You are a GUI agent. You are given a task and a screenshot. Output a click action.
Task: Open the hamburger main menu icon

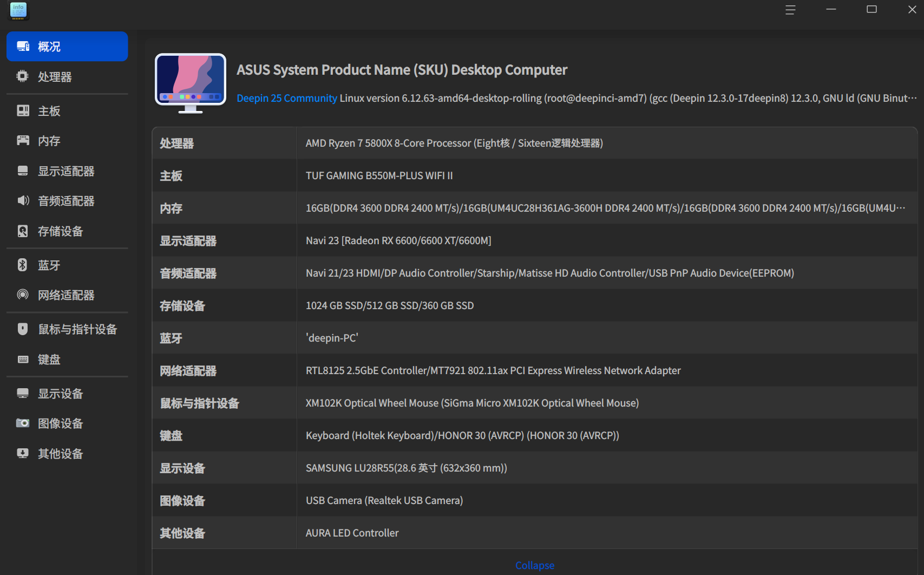click(x=790, y=10)
